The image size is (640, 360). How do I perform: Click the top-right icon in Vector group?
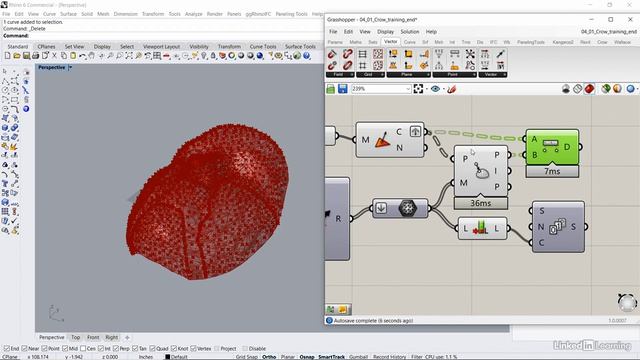click(500, 53)
